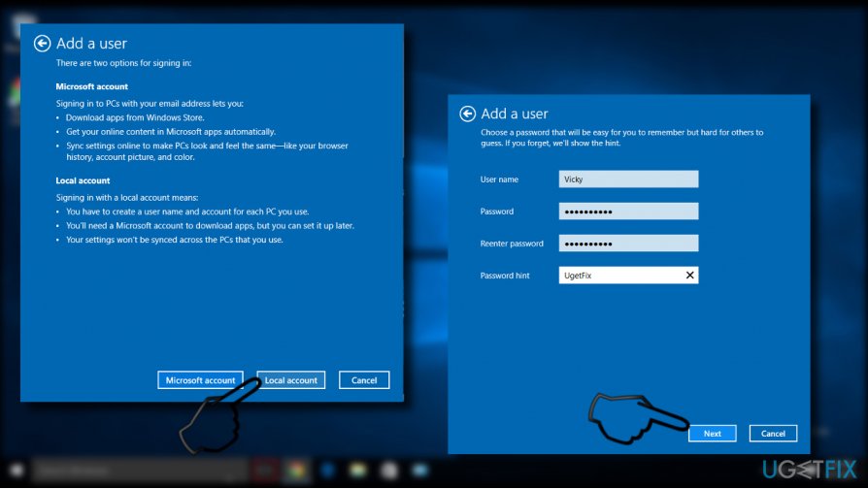The image size is (868, 489).
Task: Open the Windows Start menu
Action: (x=15, y=472)
